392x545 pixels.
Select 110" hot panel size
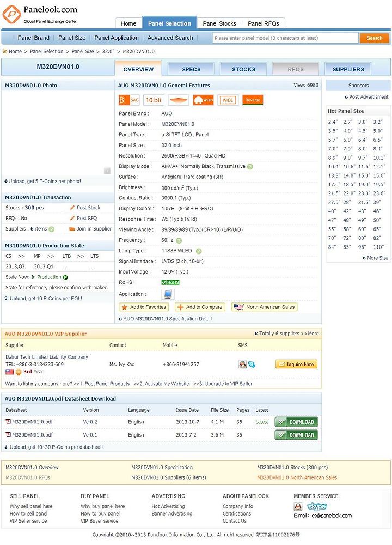[378, 247]
